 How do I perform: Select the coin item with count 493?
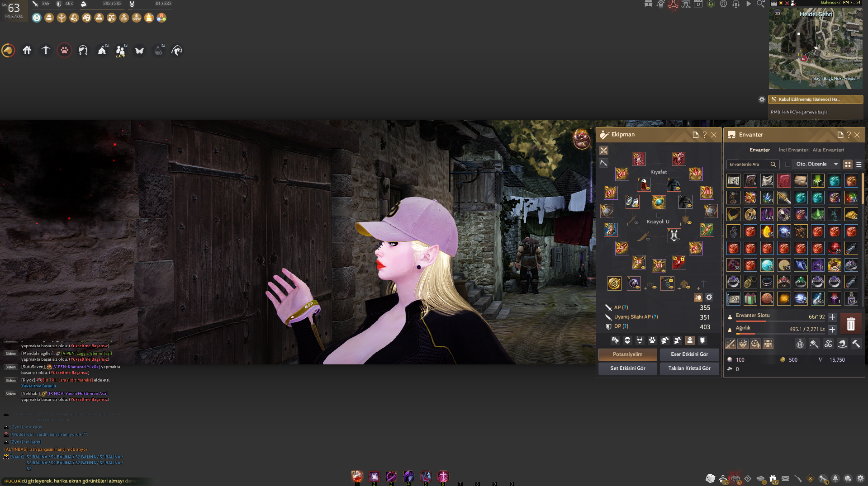point(750,214)
